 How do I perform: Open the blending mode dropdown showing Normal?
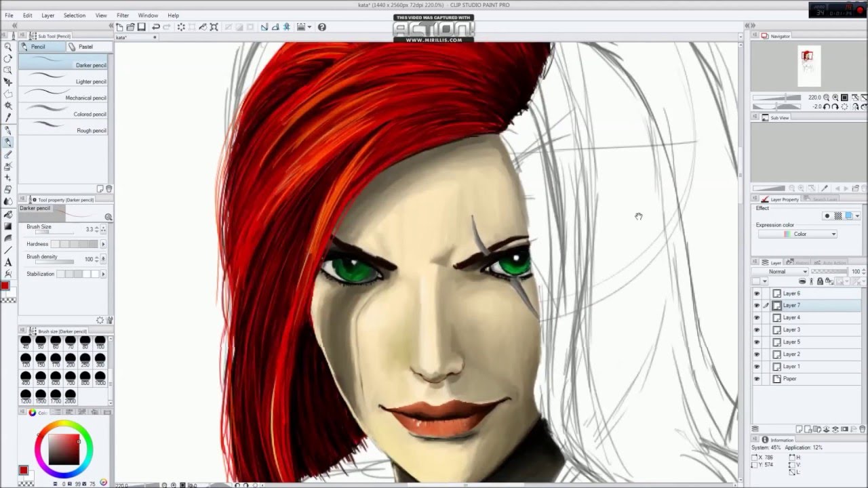(x=781, y=271)
